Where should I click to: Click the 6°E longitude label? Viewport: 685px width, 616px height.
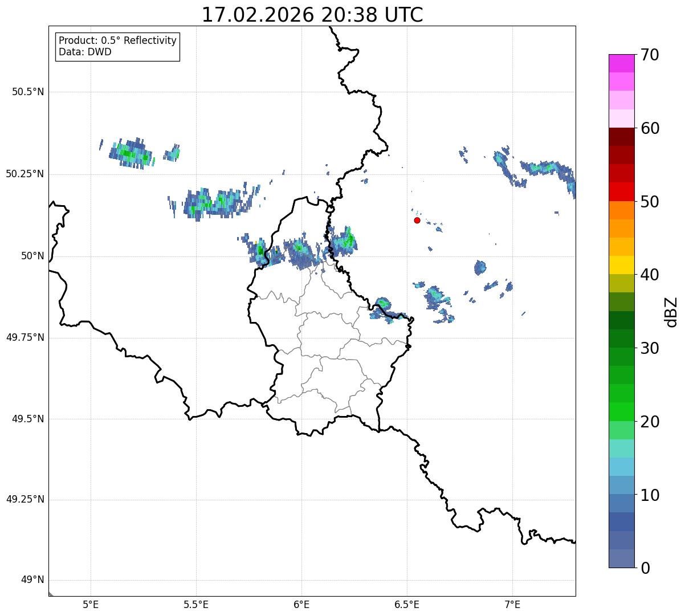point(301,604)
